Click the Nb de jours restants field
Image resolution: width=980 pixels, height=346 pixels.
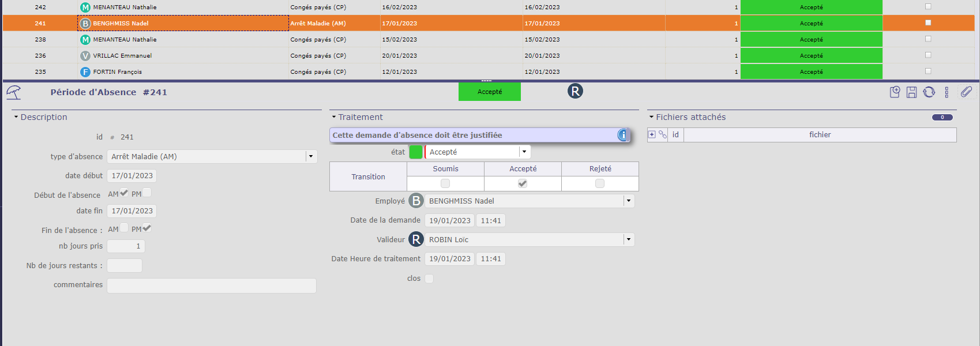pos(125,266)
